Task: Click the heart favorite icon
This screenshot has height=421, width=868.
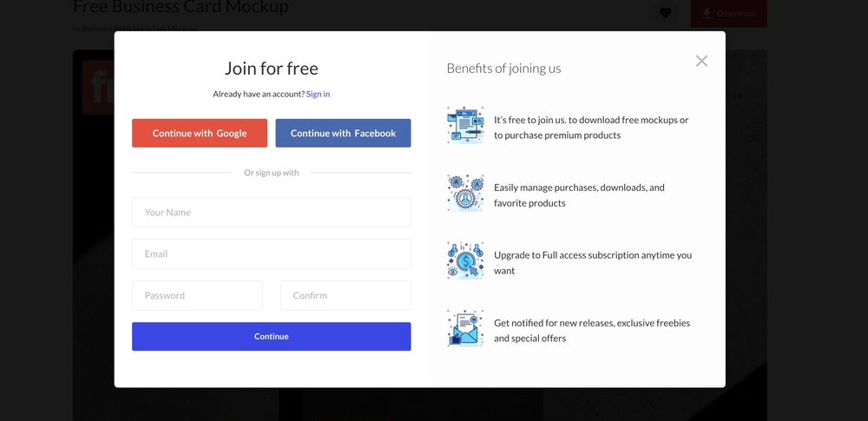Action: 665,13
